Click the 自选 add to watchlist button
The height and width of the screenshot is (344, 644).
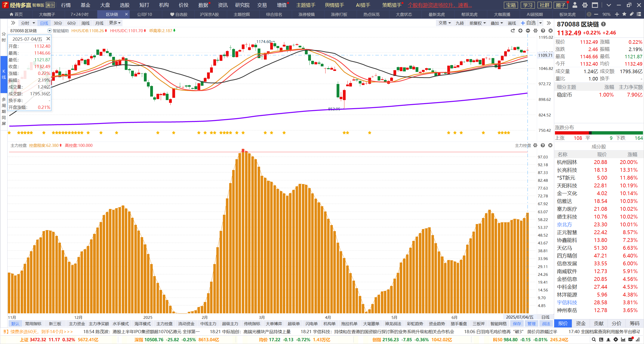528,23
